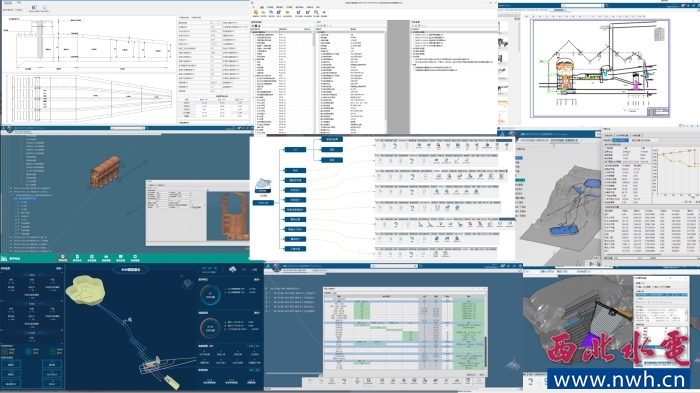Viewport: 700px width, 393px height.
Task: Click the search field in the drawing viewer title bar
Action: tap(583, 5)
